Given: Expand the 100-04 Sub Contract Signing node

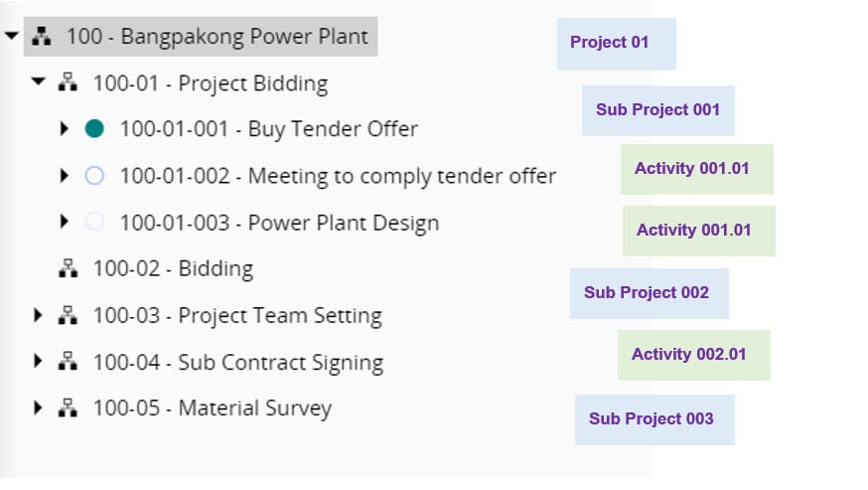Looking at the screenshot, I should click(x=38, y=362).
